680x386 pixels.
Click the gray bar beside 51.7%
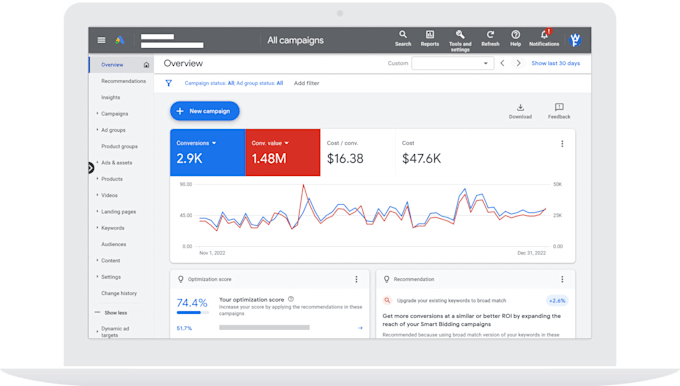[264, 327]
